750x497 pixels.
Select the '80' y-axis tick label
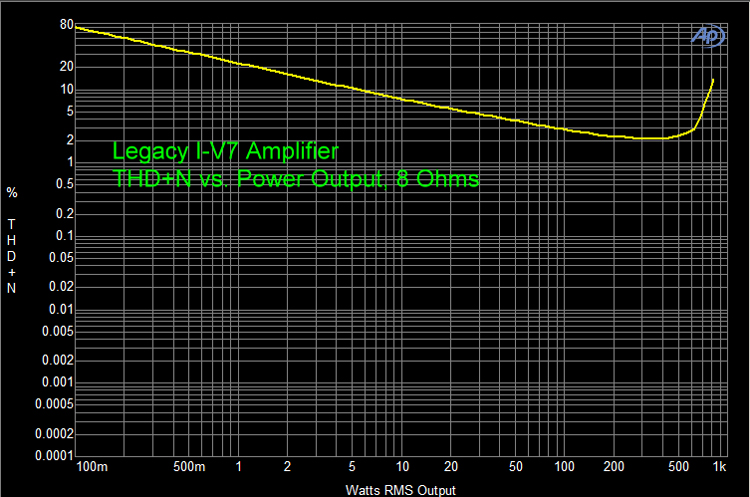pyautogui.click(x=65, y=24)
